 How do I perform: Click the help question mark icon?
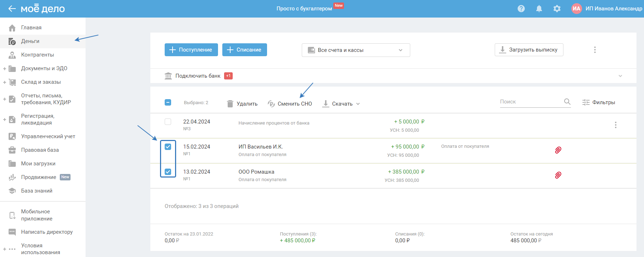point(521,9)
